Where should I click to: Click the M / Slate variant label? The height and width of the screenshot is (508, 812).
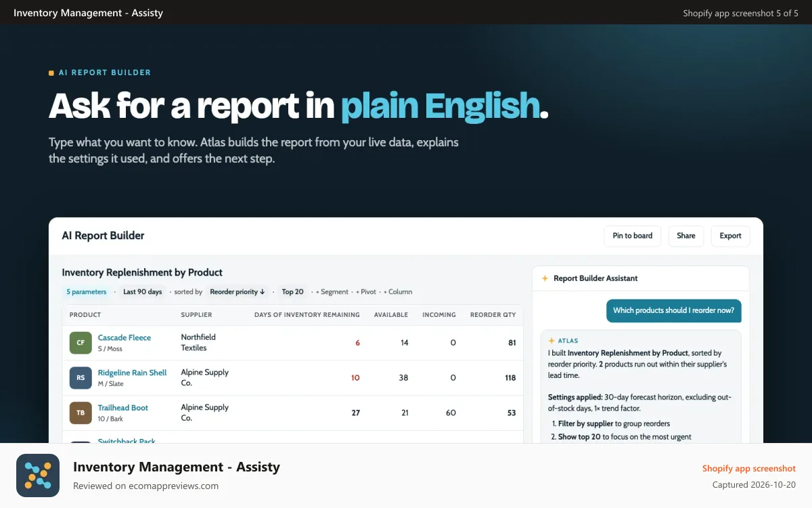[111, 384]
